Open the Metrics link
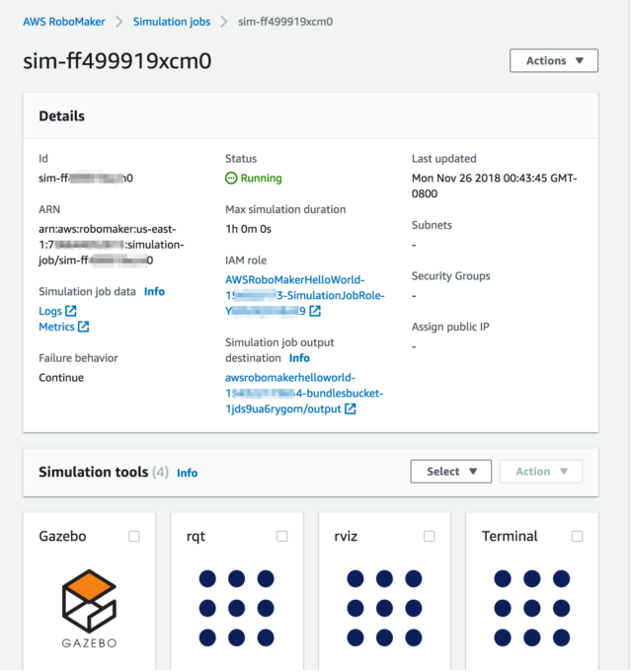The width and height of the screenshot is (632, 672). (56, 327)
